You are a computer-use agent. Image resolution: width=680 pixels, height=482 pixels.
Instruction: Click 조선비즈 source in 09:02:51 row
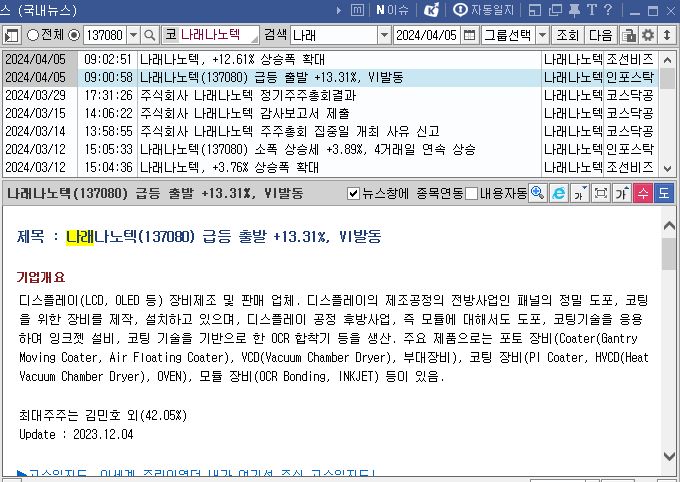tap(630, 59)
